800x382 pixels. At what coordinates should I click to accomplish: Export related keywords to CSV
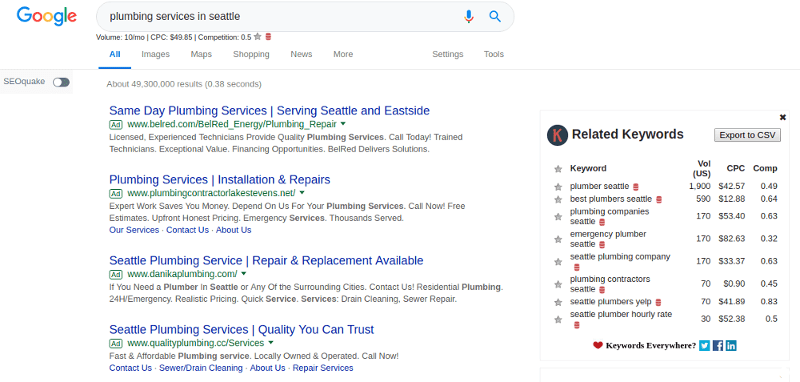[747, 135]
